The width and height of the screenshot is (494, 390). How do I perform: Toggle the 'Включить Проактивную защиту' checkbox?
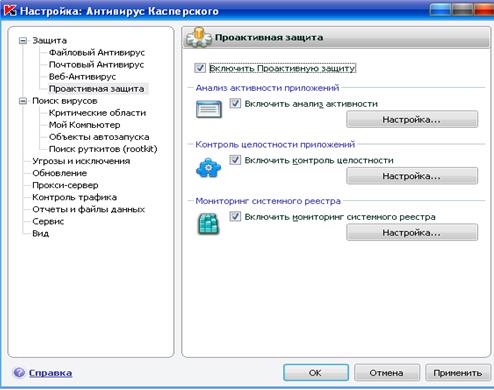tap(200, 68)
